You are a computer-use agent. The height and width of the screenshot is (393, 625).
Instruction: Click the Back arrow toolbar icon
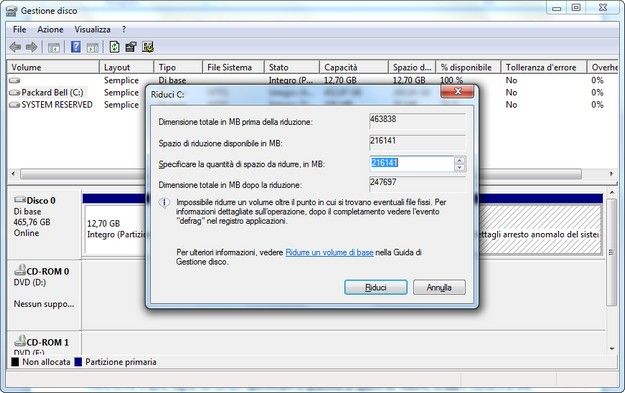pyautogui.click(x=15, y=47)
